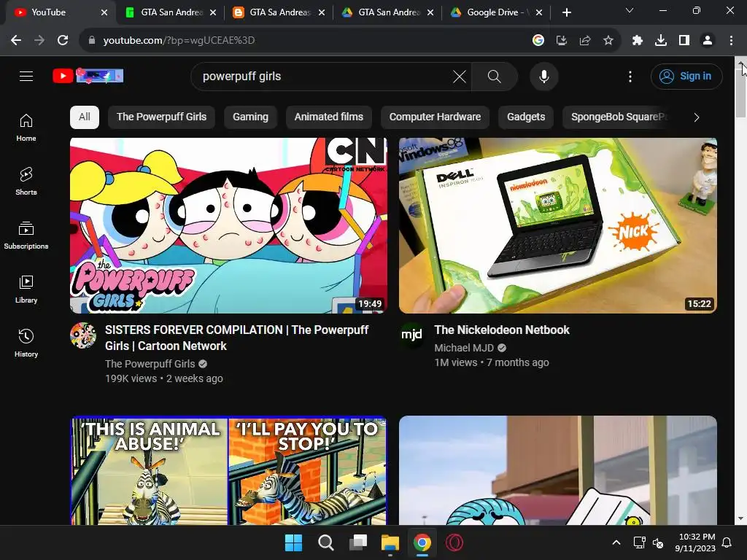
Task: Open the Chrome downloads icon
Action: 661,41
